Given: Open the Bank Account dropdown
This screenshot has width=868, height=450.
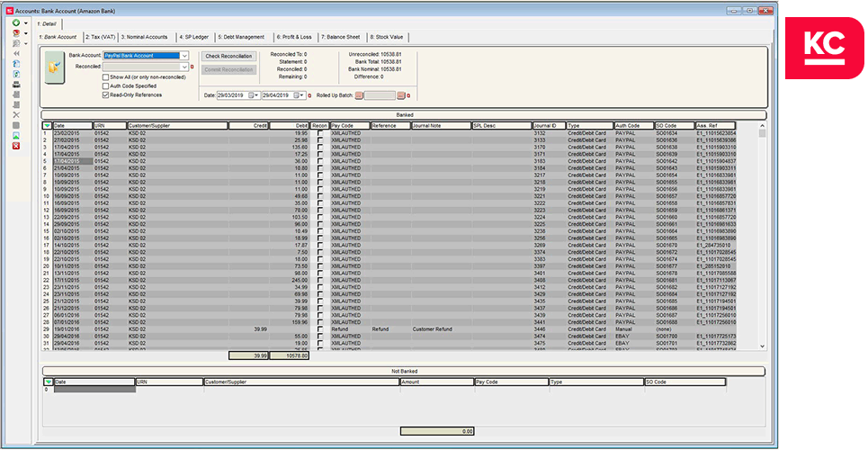Looking at the screenshot, I should 184,56.
